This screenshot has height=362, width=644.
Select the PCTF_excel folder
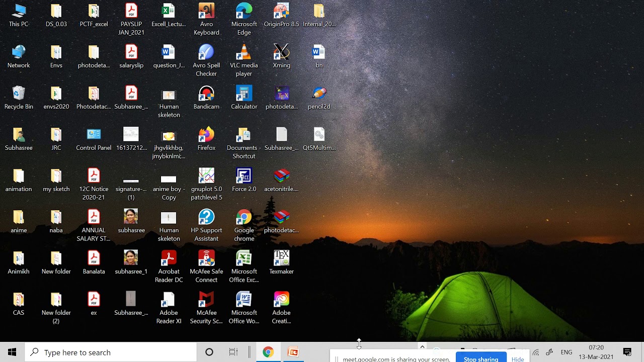click(x=94, y=16)
